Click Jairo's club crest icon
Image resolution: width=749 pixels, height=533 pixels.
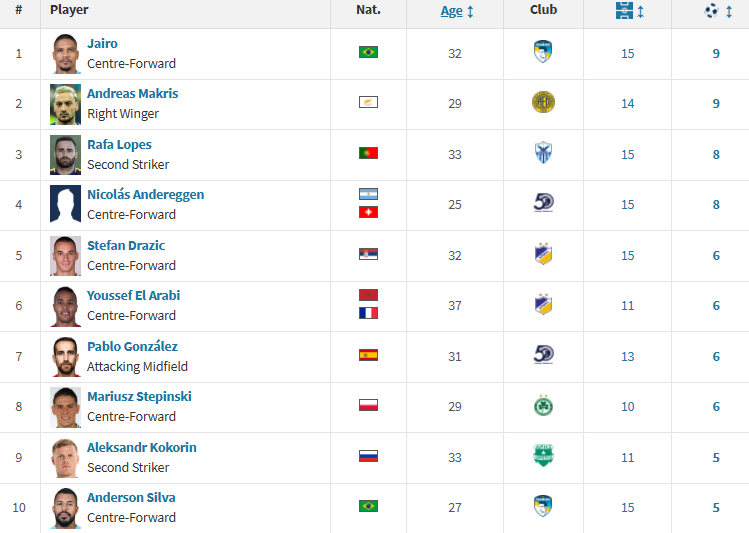pyautogui.click(x=543, y=52)
